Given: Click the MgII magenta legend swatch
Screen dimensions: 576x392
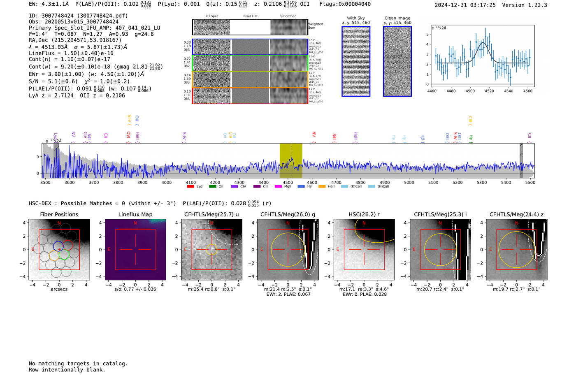Looking at the screenshot, I should tap(279, 187).
